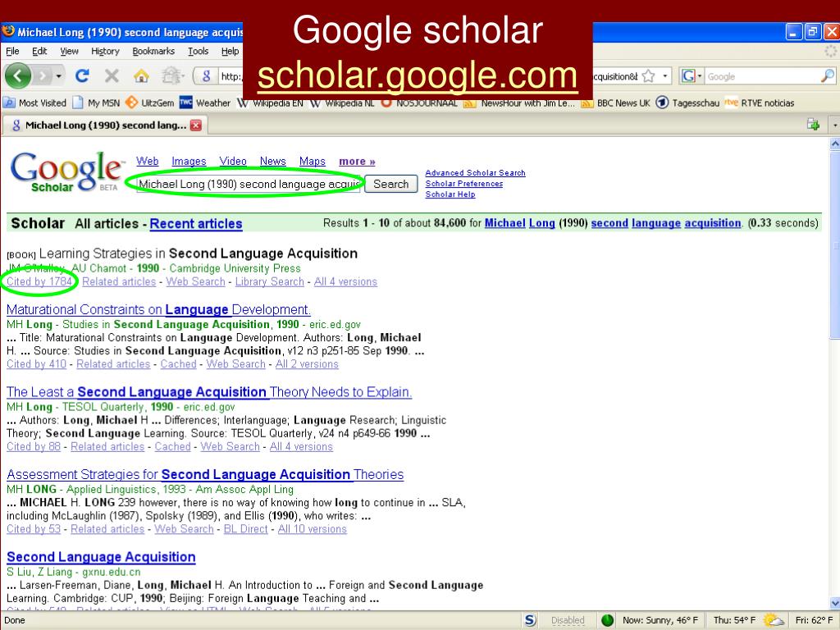The image size is (840, 630).
Task: Open the Edit menu
Action: coord(39,51)
